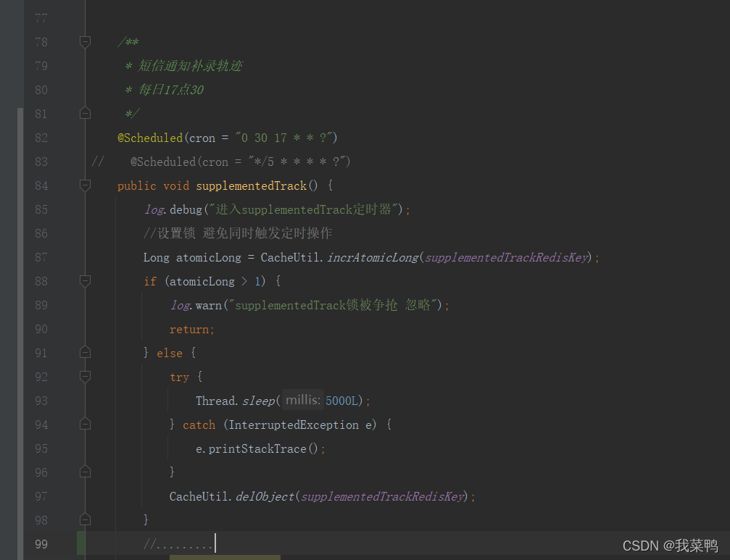Click the cron string "0 30 17 * * ?"
Screen dimensions: 730x560
(284, 138)
